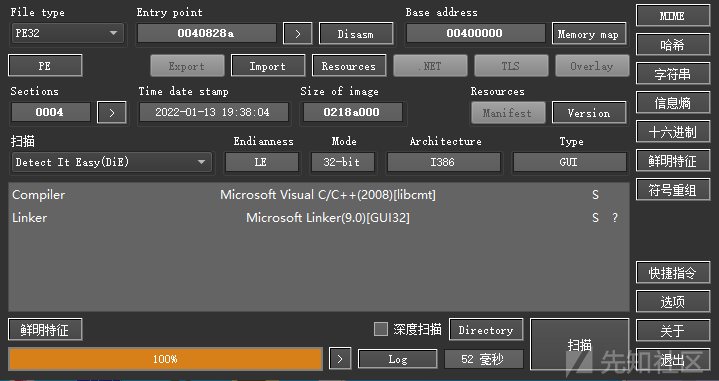Click the Architecture I386 field
Viewport: 719px width, 381px height.
pyautogui.click(x=443, y=162)
